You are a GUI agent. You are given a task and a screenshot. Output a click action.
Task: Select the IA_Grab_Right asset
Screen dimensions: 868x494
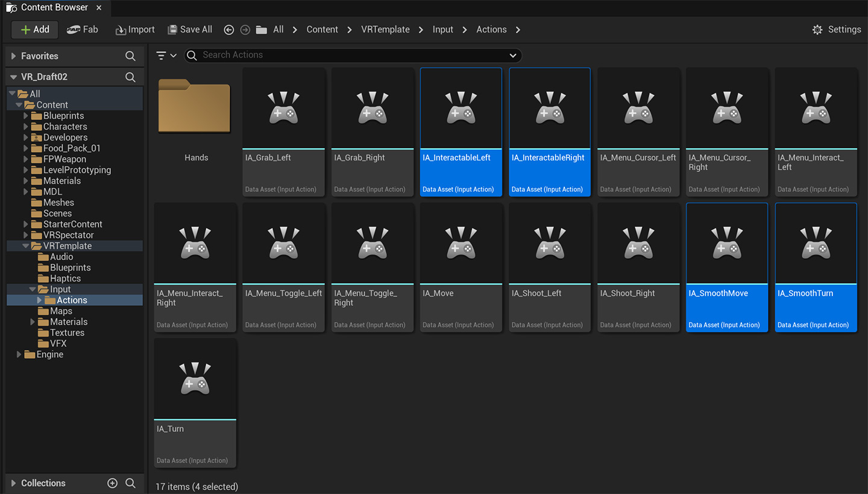point(373,131)
